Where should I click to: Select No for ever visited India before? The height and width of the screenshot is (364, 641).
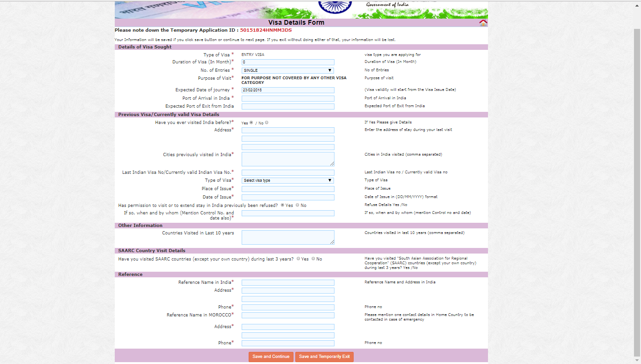[x=267, y=123]
